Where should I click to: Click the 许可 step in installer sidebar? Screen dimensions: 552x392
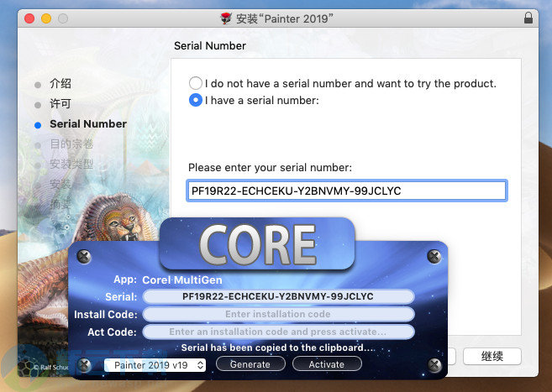60,104
